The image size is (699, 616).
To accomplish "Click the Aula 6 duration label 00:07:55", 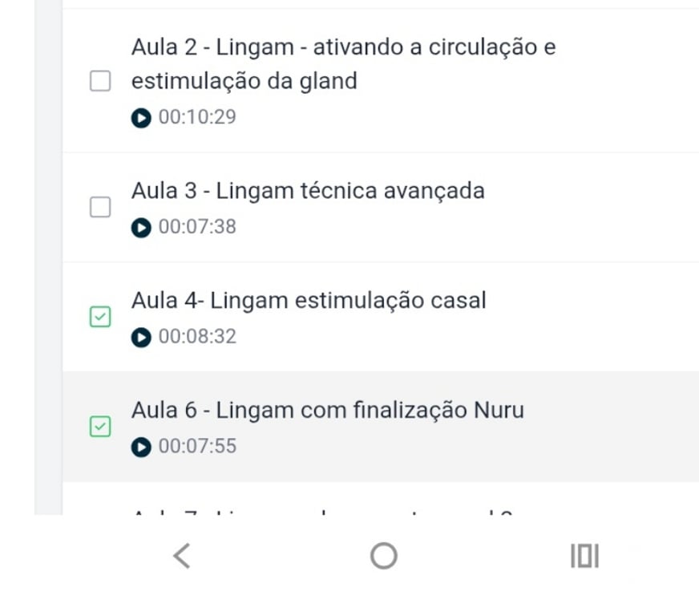I will 198,446.
